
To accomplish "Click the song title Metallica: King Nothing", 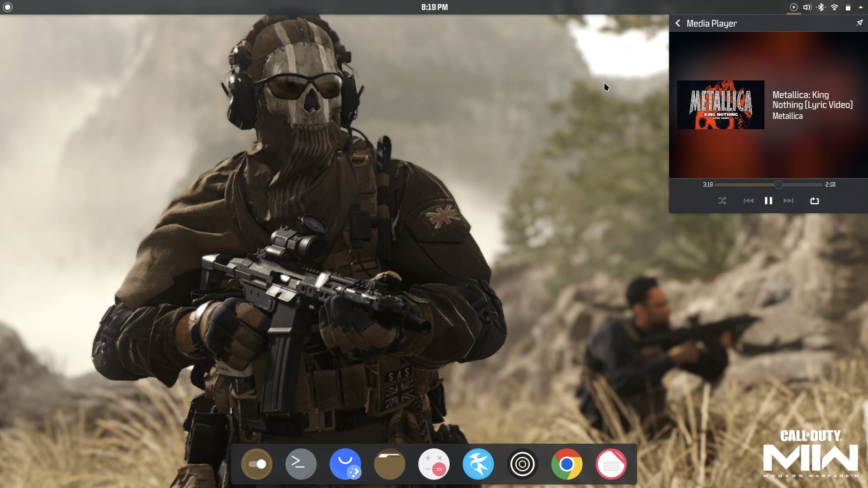I will 812,100.
